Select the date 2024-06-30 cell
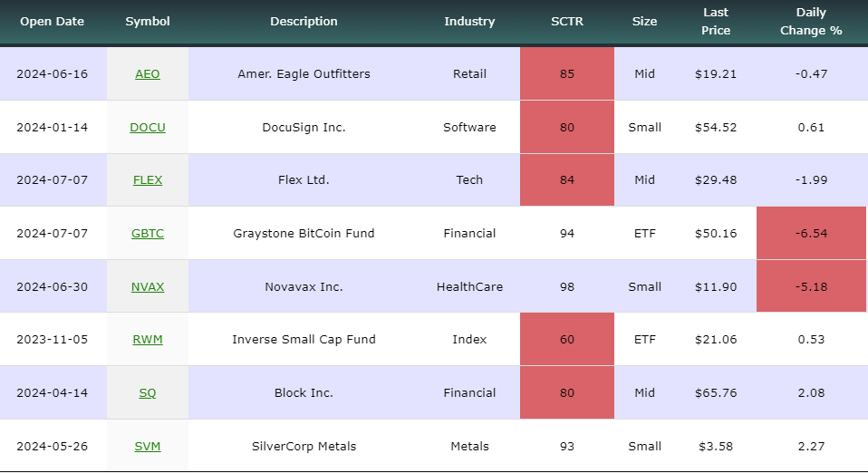Viewport: 868px width, 473px height. 52,286
